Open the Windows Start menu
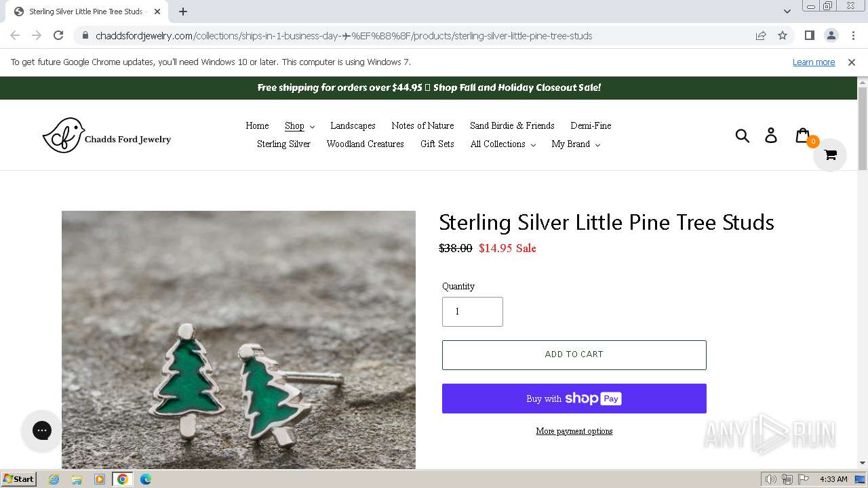This screenshot has width=868, height=488. [18, 479]
